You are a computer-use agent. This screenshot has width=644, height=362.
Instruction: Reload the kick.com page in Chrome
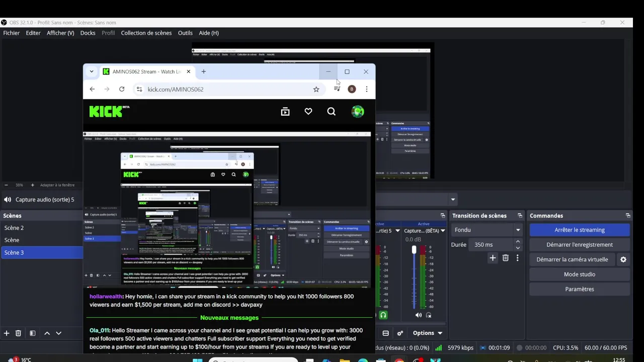tap(121, 89)
